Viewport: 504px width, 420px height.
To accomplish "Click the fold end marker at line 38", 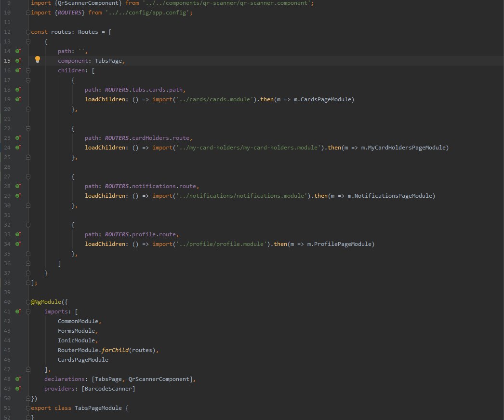I will pyautogui.click(x=28, y=283).
